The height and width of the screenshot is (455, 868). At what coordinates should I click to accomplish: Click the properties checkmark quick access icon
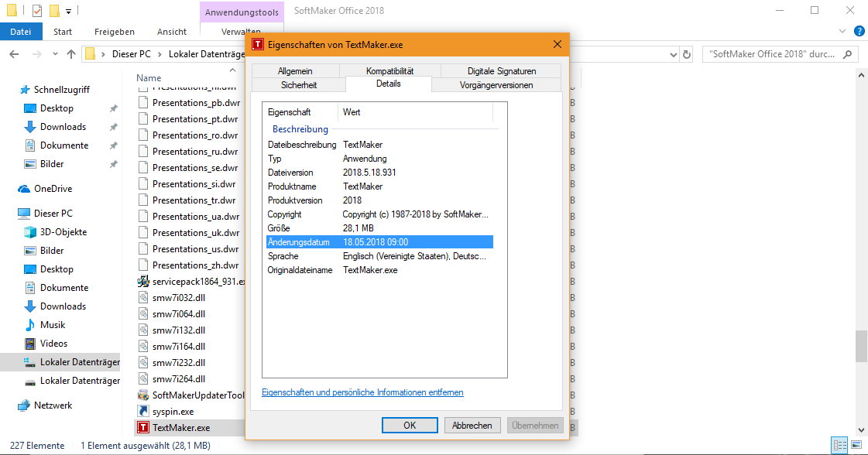[37, 11]
